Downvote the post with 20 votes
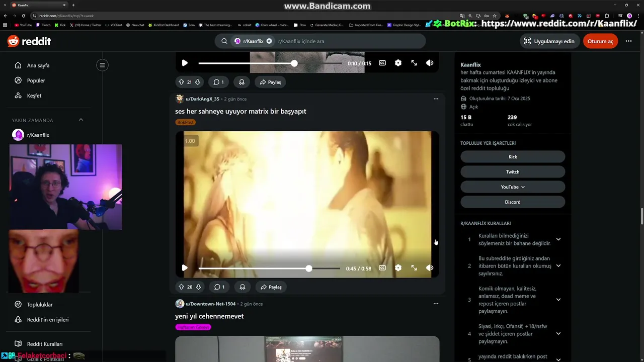644x362 pixels. 198,287
